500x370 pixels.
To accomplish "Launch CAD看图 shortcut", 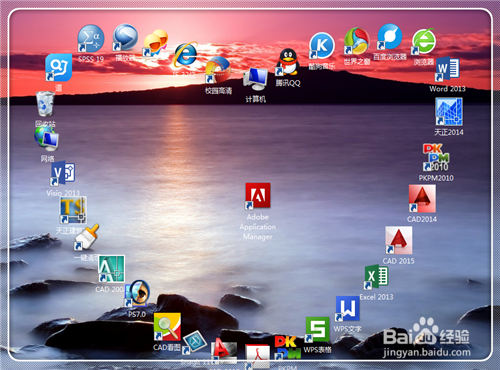I will click(167, 326).
